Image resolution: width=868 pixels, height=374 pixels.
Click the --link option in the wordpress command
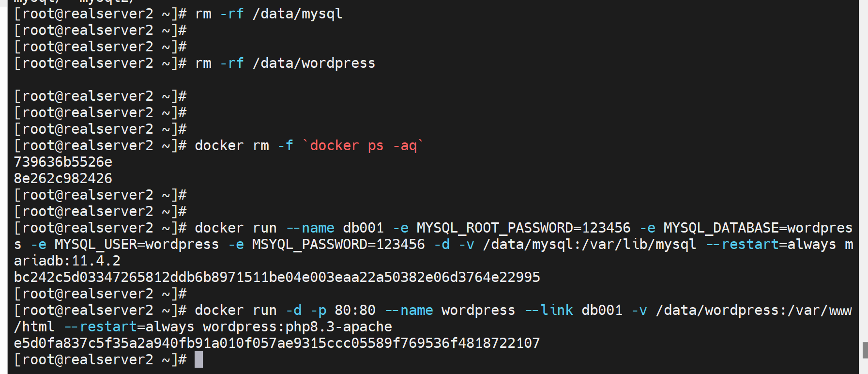coord(549,310)
